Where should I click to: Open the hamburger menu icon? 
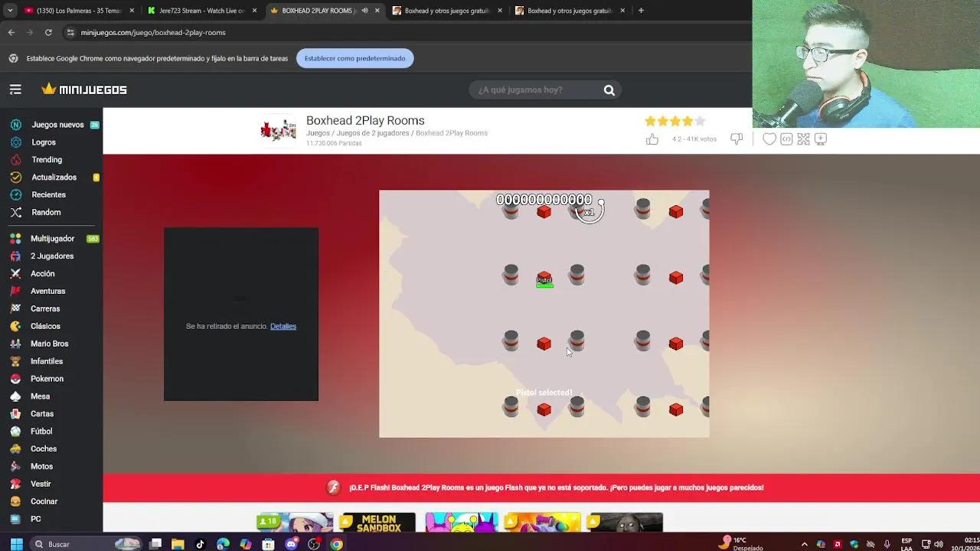coord(15,90)
